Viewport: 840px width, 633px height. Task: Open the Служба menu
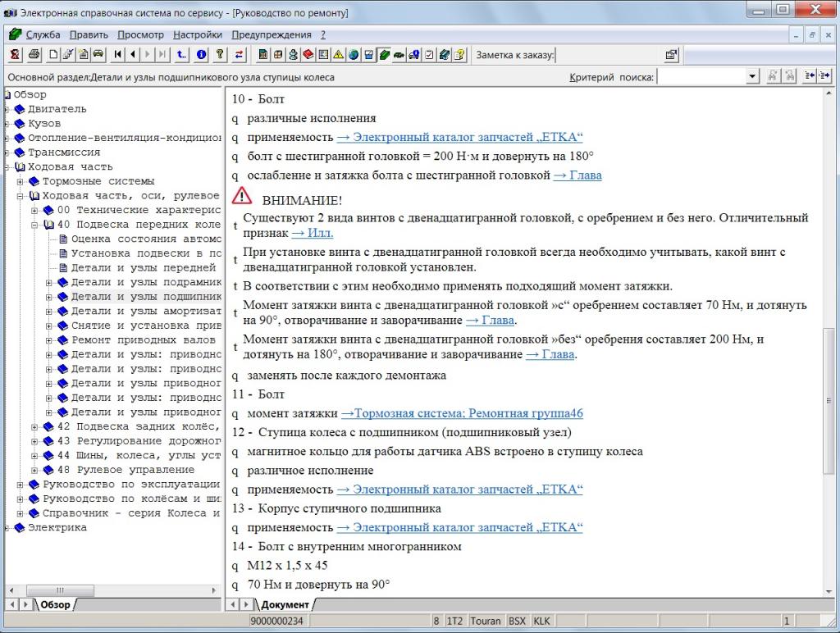coord(43,34)
